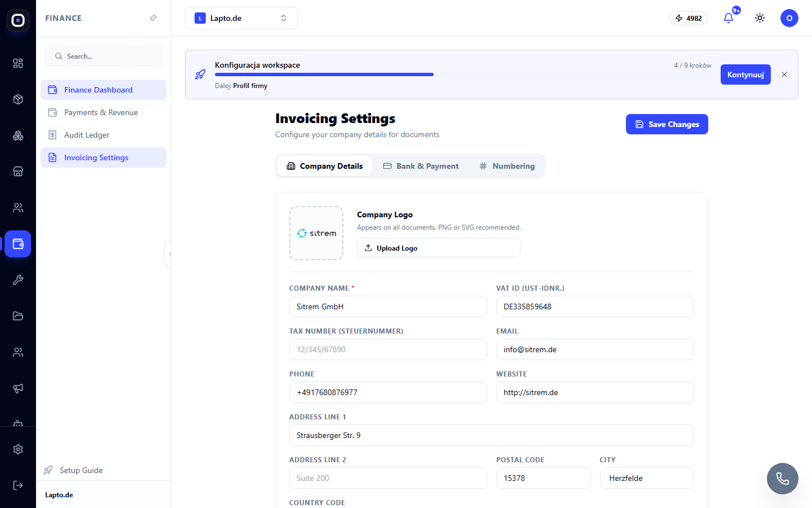Open the dashboard grid icon in left rail

[x=18, y=63]
